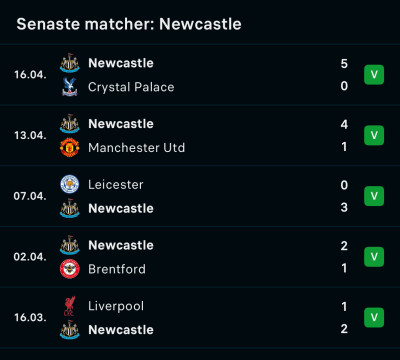The height and width of the screenshot is (360, 400).
Task: Click the Senaste matcher: Newcastle heading
Action: pyautogui.click(x=129, y=24)
